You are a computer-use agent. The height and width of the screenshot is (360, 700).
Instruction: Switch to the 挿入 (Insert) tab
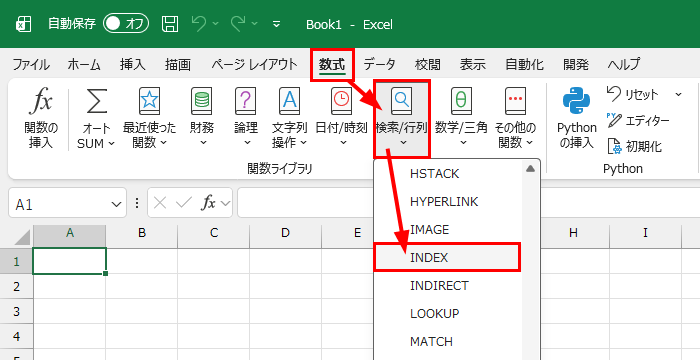click(133, 65)
